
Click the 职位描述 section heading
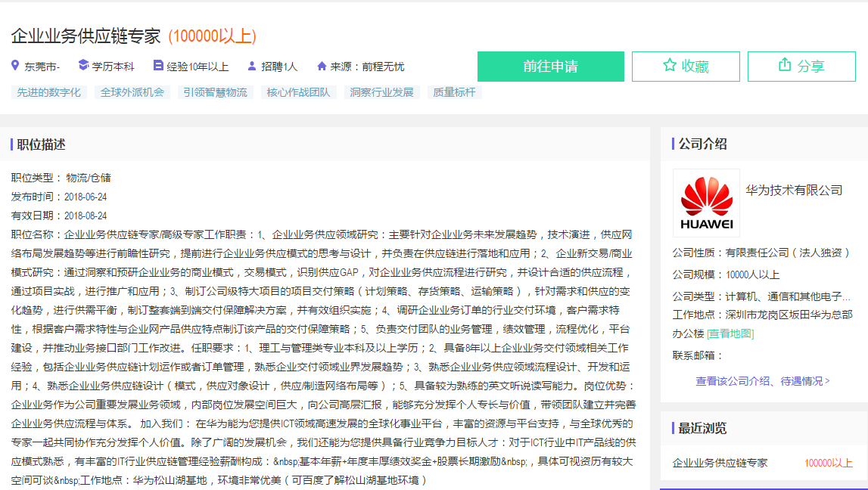41,145
